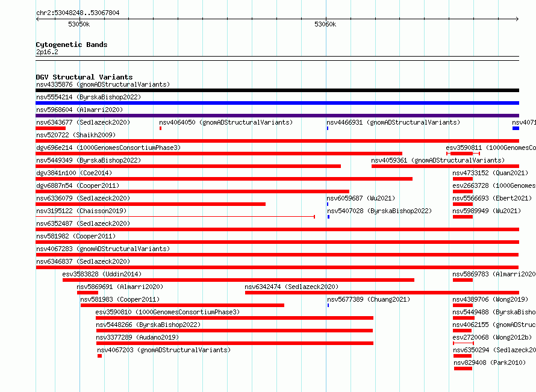Viewport: 536px width, 392px height.
Task: Open nsv5449488 ByrskaBishop variant label
Action: click(494, 312)
